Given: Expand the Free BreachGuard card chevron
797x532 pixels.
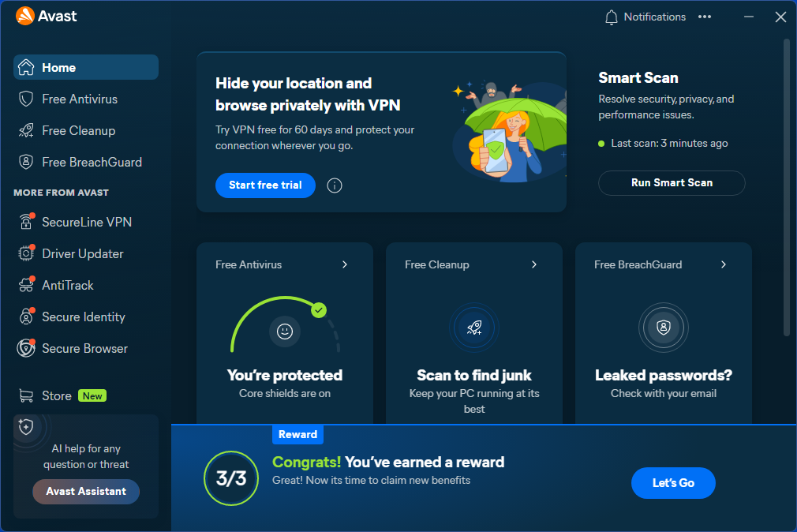Looking at the screenshot, I should click(x=724, y=264).
